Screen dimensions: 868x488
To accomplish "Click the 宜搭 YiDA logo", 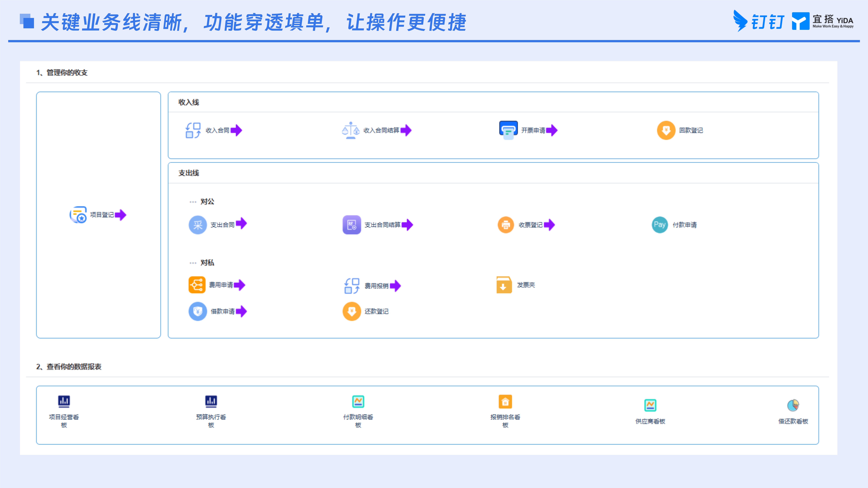I will coord(823,21).
